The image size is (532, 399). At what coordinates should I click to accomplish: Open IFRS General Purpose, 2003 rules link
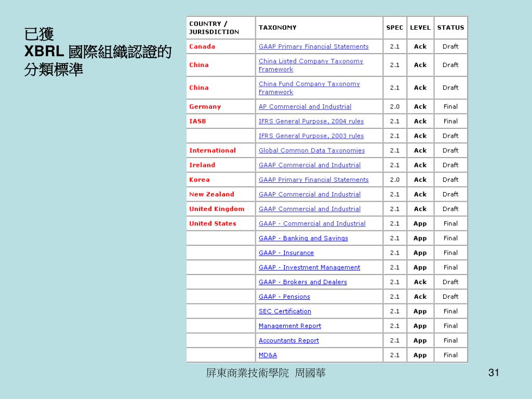pos(311,136)
